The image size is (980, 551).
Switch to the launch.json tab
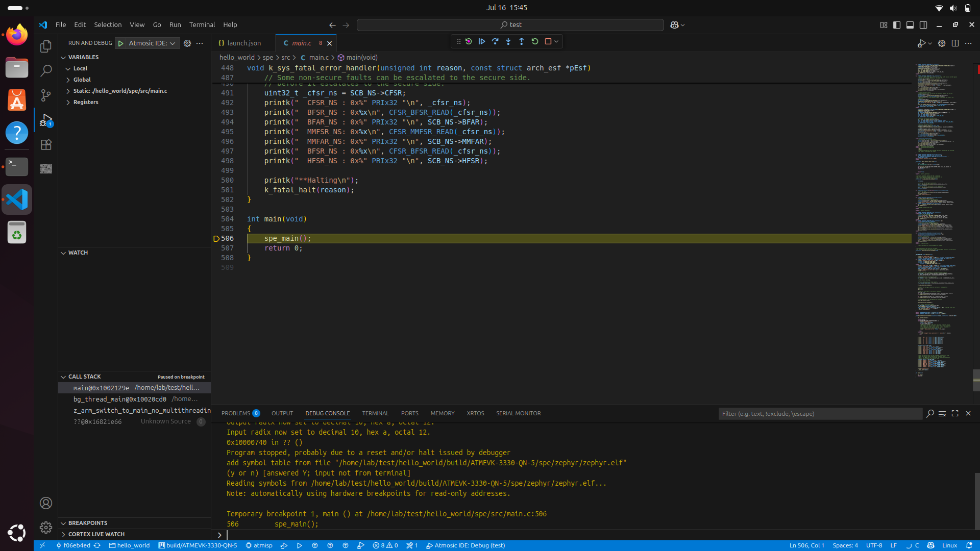(x=243, y=43)
